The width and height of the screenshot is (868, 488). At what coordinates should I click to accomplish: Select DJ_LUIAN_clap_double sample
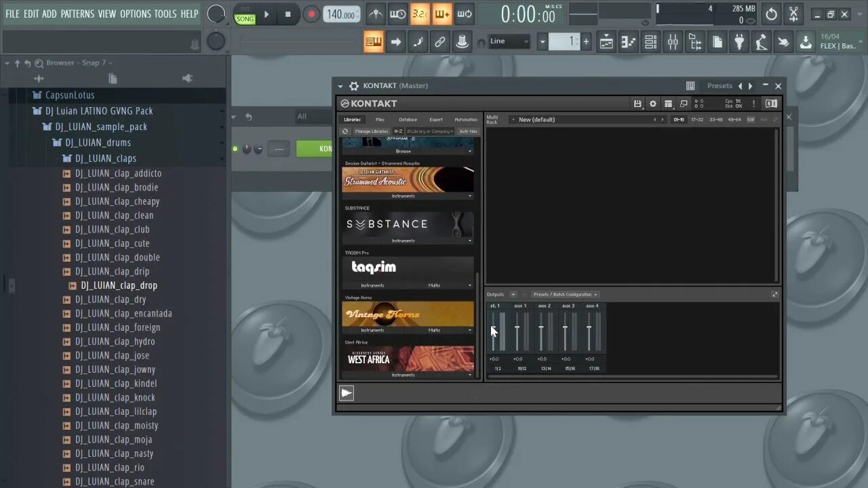(x=117, y=257)
